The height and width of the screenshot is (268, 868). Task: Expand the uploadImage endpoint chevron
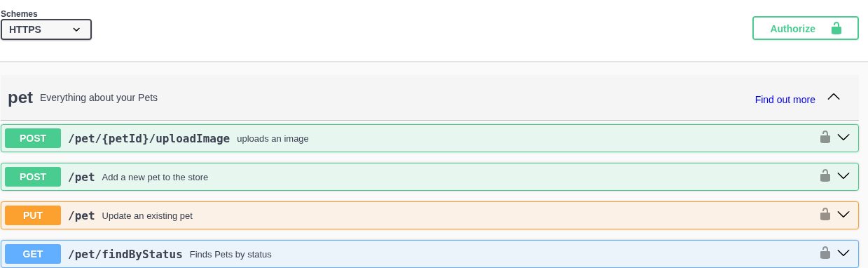click(843, 138)
